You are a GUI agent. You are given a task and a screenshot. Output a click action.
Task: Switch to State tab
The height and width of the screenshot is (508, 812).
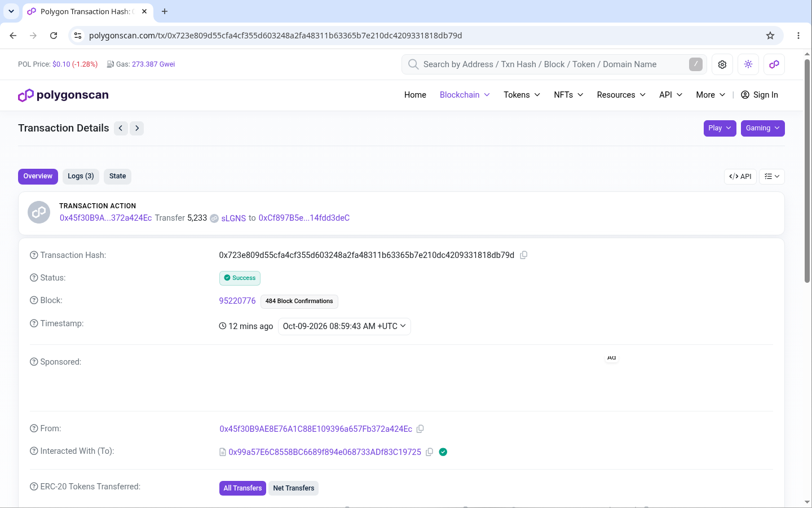tap(117, 176)
